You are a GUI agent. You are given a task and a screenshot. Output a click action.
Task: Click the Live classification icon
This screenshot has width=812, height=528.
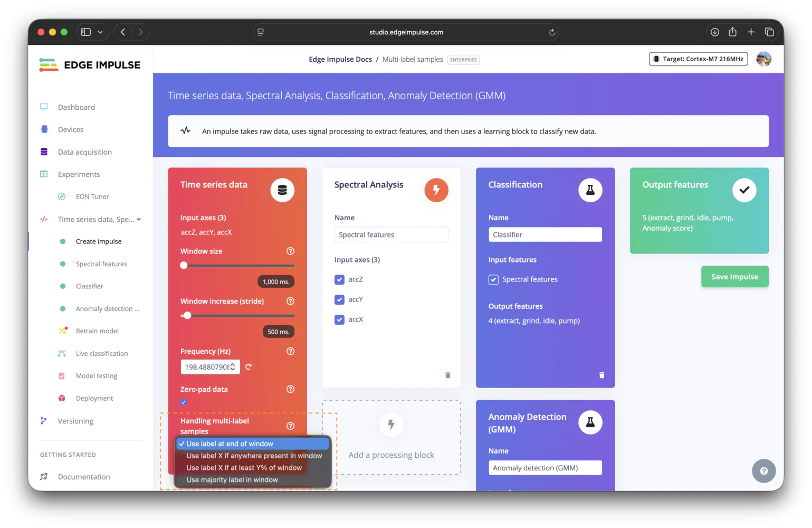click(x=62, y=353)
